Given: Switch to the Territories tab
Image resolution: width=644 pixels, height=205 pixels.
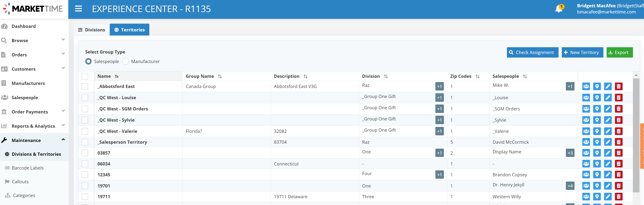Looking at the screenshot, I should 129,30.
